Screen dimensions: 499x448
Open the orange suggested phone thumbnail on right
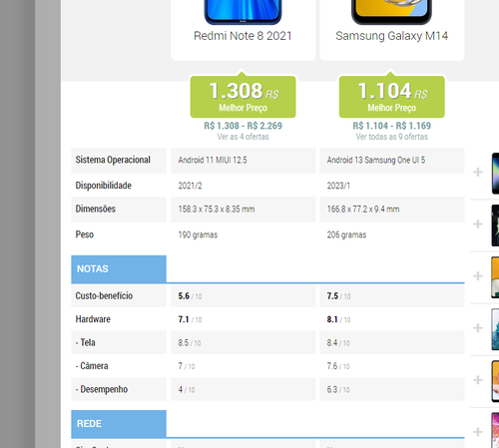coord(495,277)
